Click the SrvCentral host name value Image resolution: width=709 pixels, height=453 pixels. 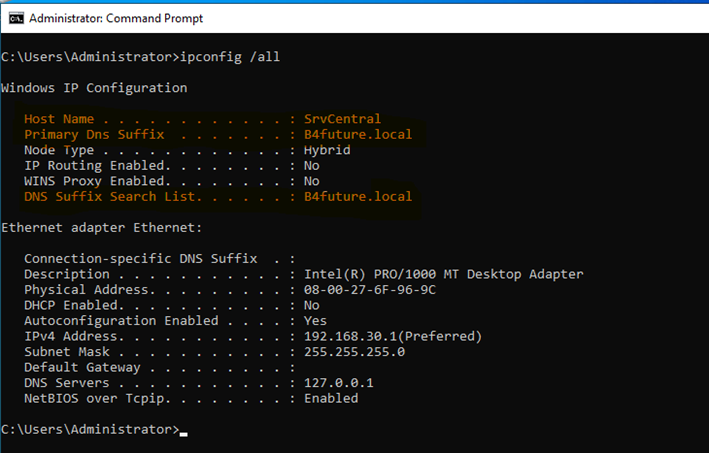coord(342,119)
